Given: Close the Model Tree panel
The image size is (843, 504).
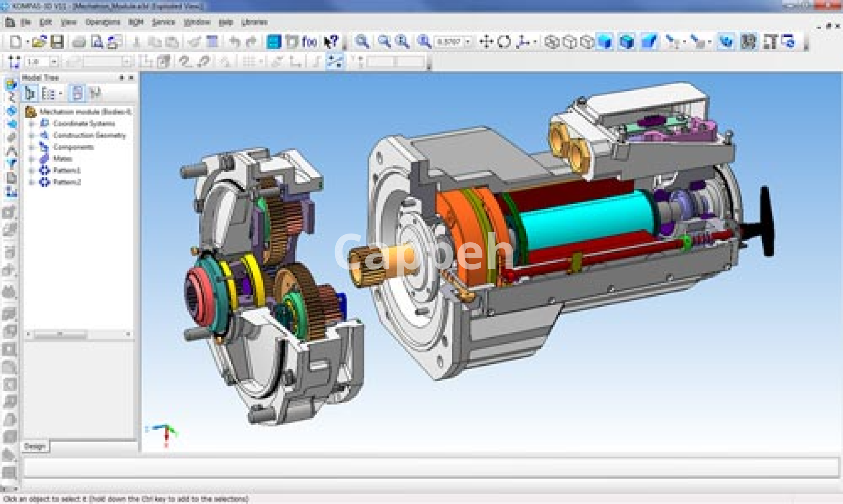Looking at the screenshot, I should [131, 78].
